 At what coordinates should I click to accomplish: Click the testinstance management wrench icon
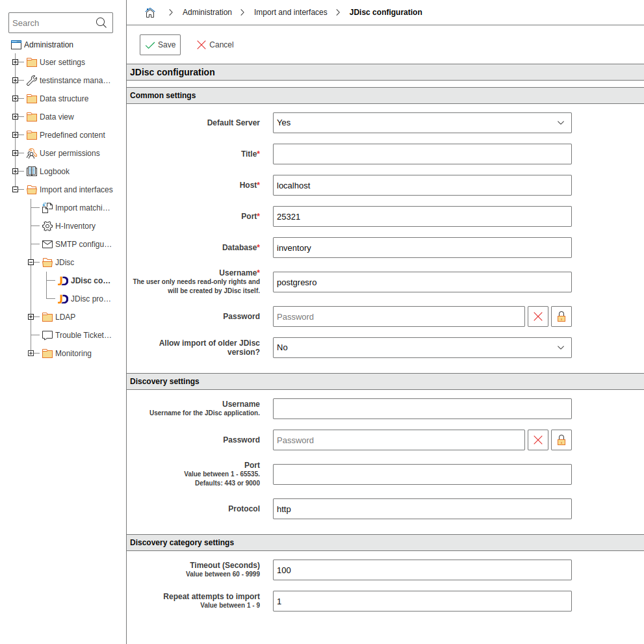click(32, 81)
